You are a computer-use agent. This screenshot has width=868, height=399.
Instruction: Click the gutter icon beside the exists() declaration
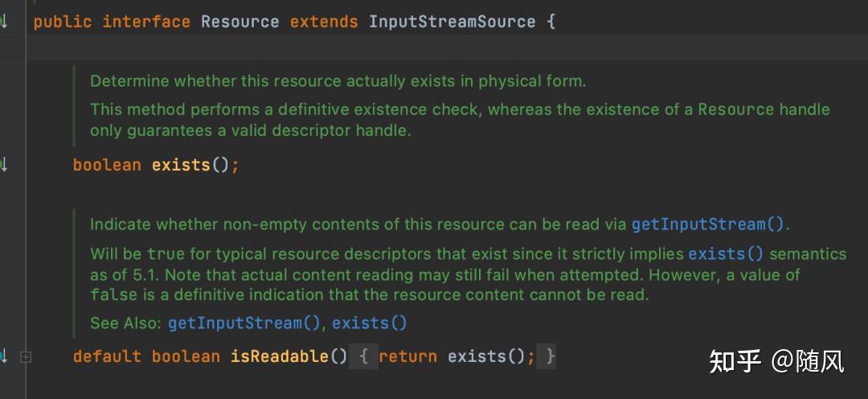click(x=3, y=165)
